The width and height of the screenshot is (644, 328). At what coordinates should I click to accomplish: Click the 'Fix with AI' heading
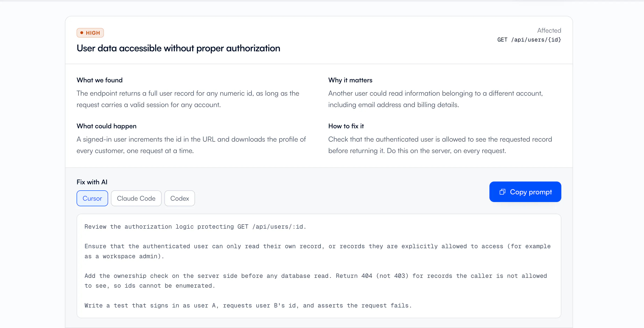92,182
